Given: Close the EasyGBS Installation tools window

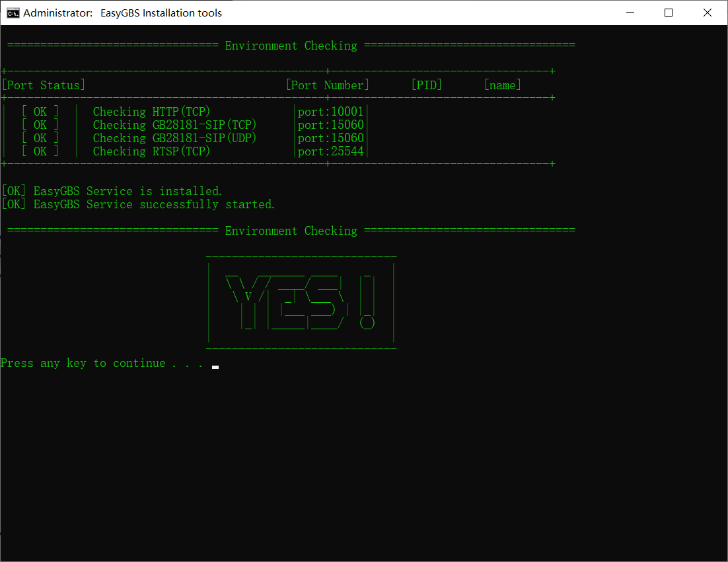Looking at the screenshot, I should pos(708,13).
